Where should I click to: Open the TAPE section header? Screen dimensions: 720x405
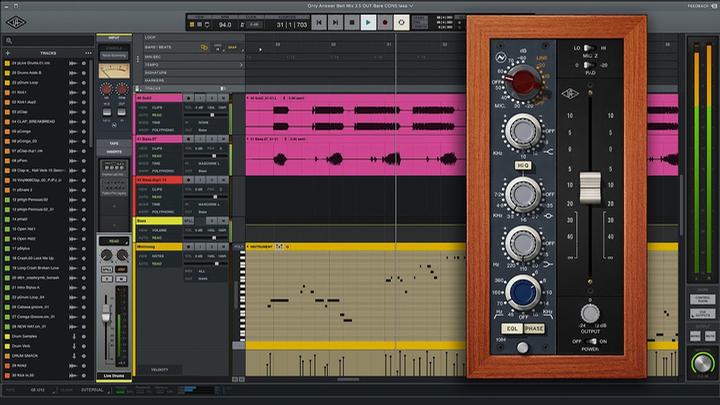[x=114, y=143]
